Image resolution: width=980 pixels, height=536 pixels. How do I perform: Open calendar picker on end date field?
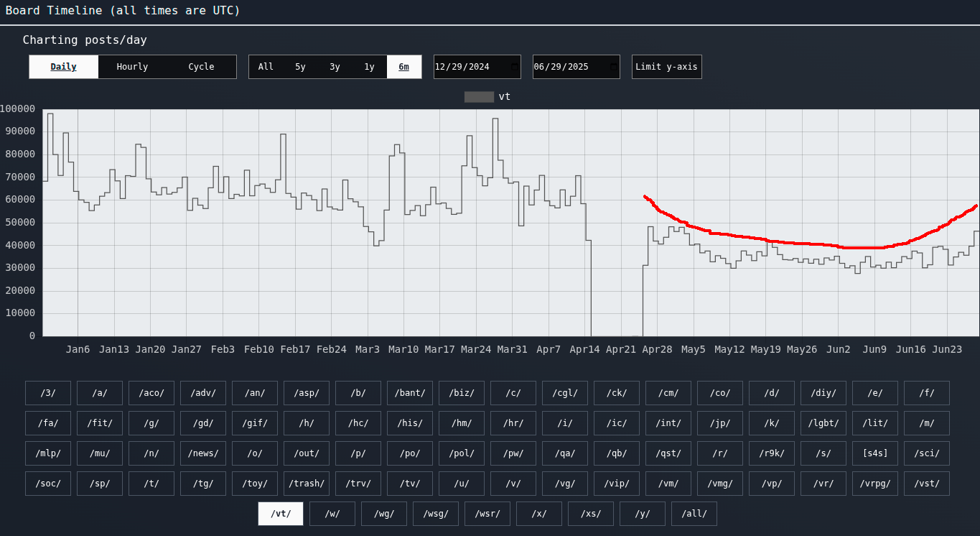[613, 67]
